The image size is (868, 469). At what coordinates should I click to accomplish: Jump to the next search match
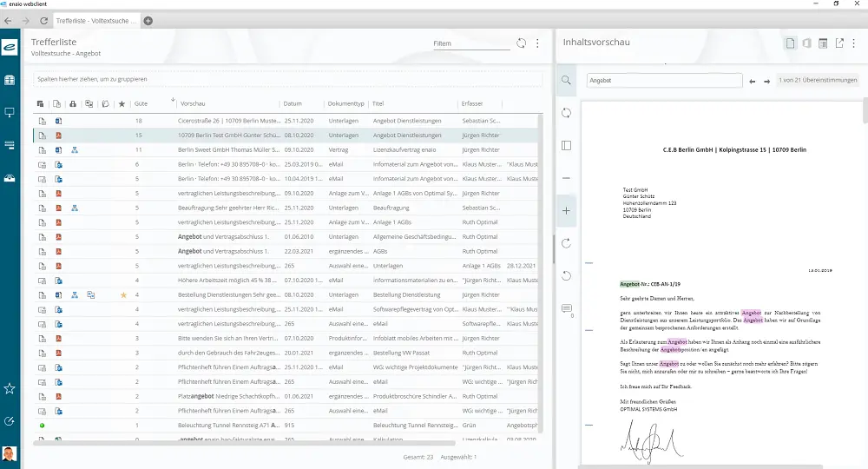tap(766, 82)
